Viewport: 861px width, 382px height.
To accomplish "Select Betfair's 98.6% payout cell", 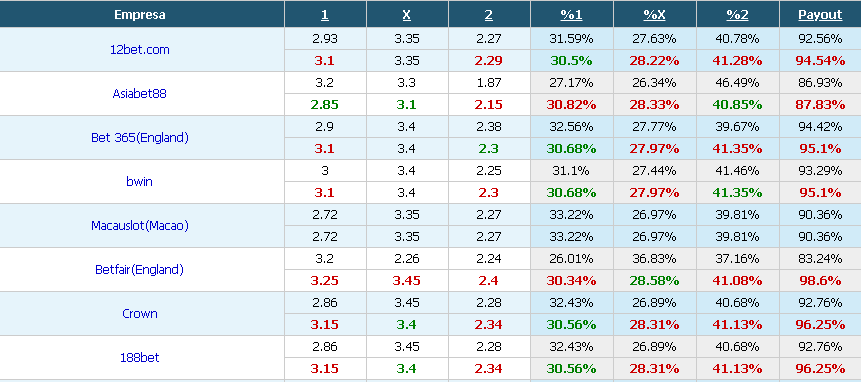I will [820, 280].
